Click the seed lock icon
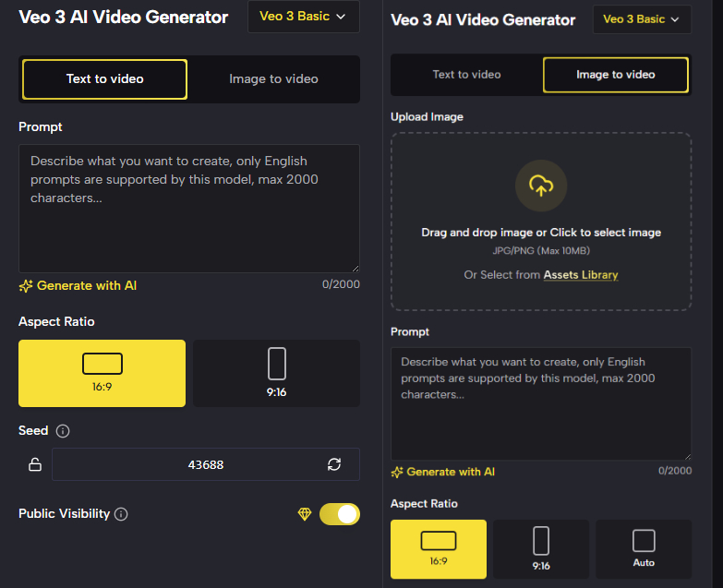The image size is (723, 588). 35,465
